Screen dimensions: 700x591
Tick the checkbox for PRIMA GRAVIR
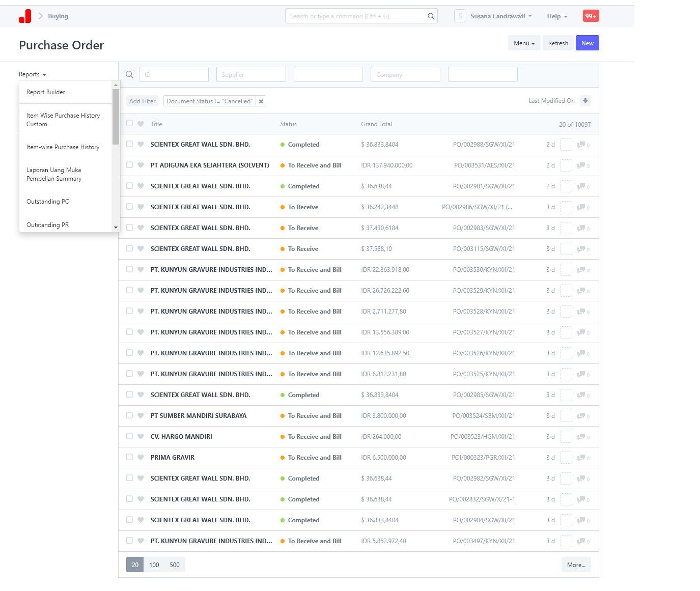pos(129,457)
